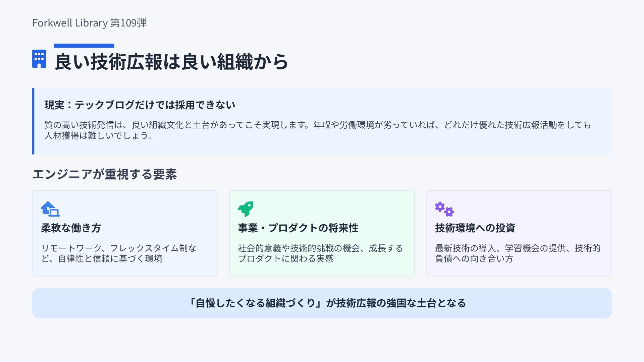Click the green rocket icon
This screenshot has height=362, width=644.
[x=246, y=209]
